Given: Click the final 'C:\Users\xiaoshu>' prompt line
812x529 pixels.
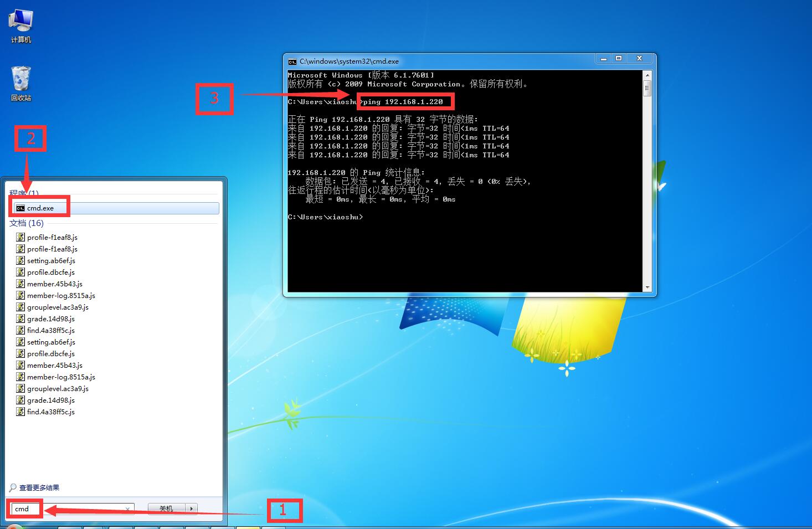Looking at the screenshot, I should [x=326, y=217].
